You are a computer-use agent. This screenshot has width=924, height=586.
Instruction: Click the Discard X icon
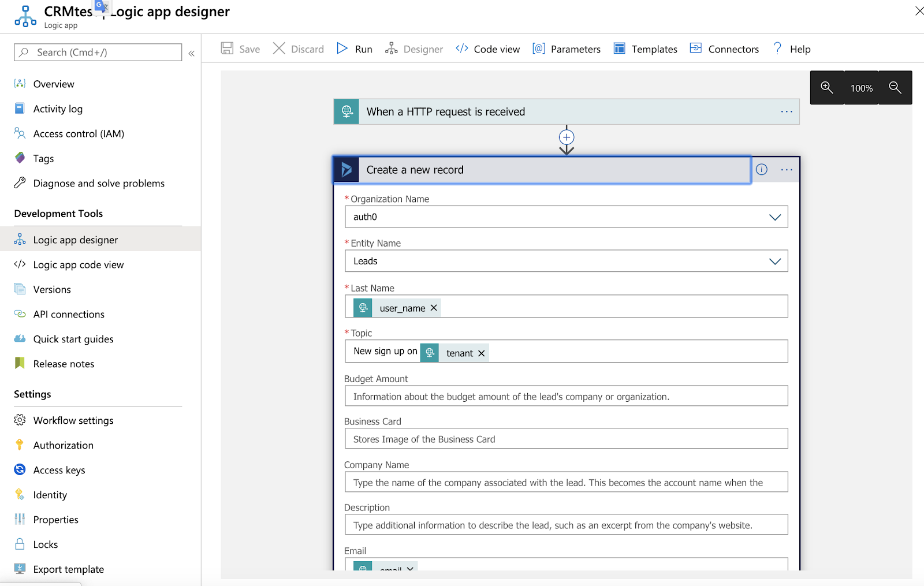coord(279,48)
